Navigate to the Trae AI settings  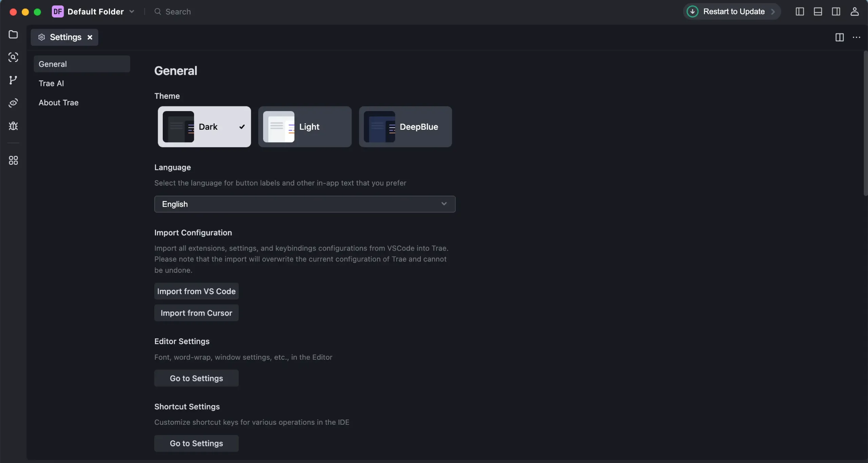tap(51, 83)
